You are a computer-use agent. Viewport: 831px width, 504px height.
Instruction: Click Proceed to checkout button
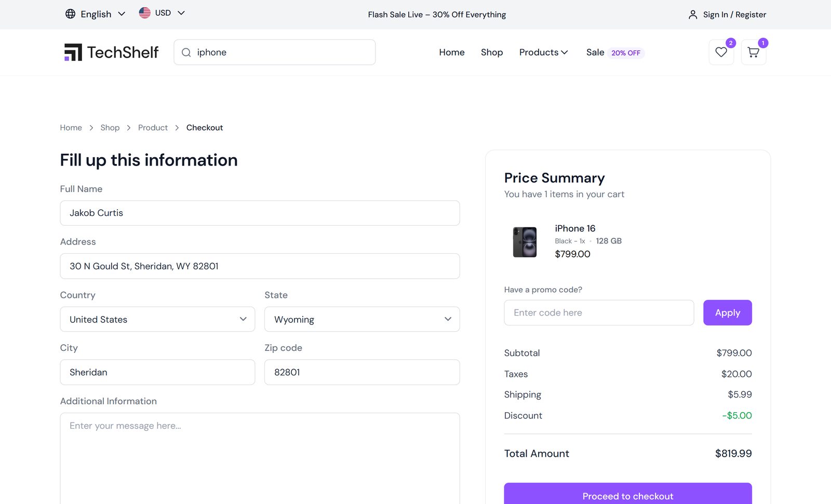point(628,494)
